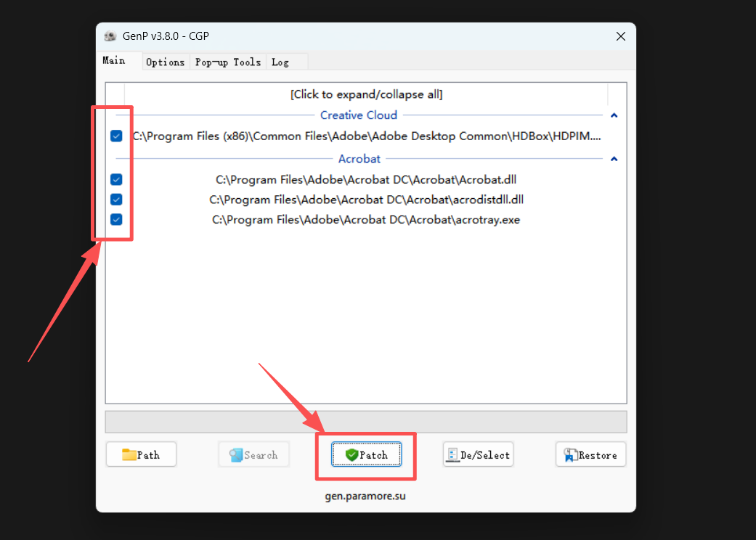Screen dimensions: 756x540
Task: Open the Pop-up Tools tab
Action: (x=227, y=62)
